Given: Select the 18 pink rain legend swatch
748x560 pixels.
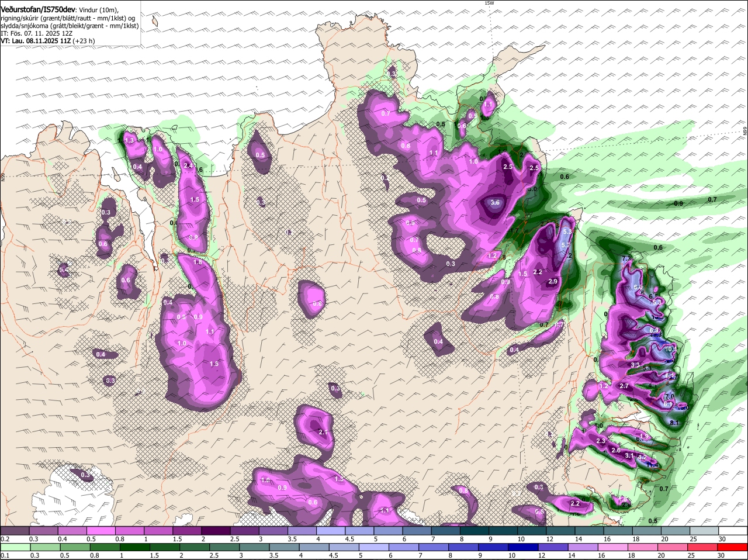Looking at the screenshot, I should (643, 547).
